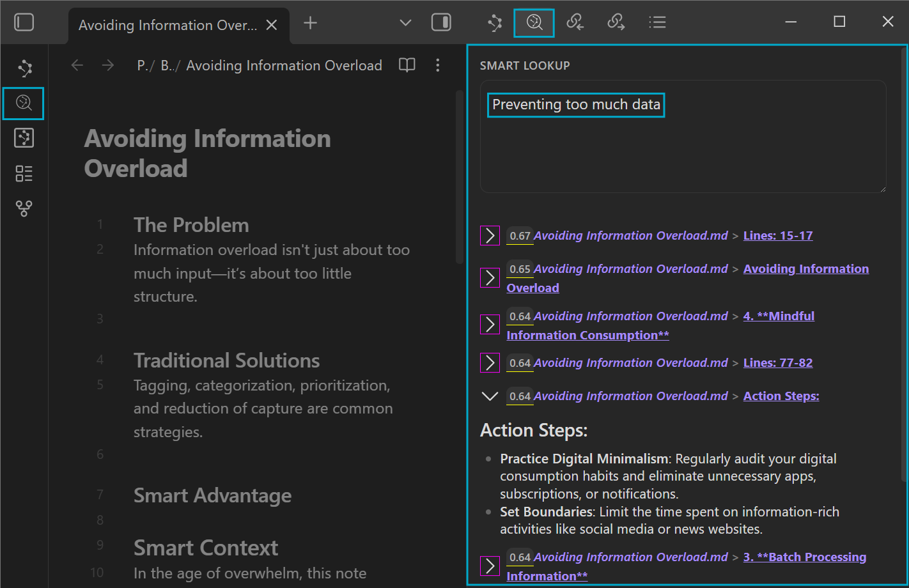
Task: Open the dice graph icon in the left ribbon
Action: (x=24, y=138)
